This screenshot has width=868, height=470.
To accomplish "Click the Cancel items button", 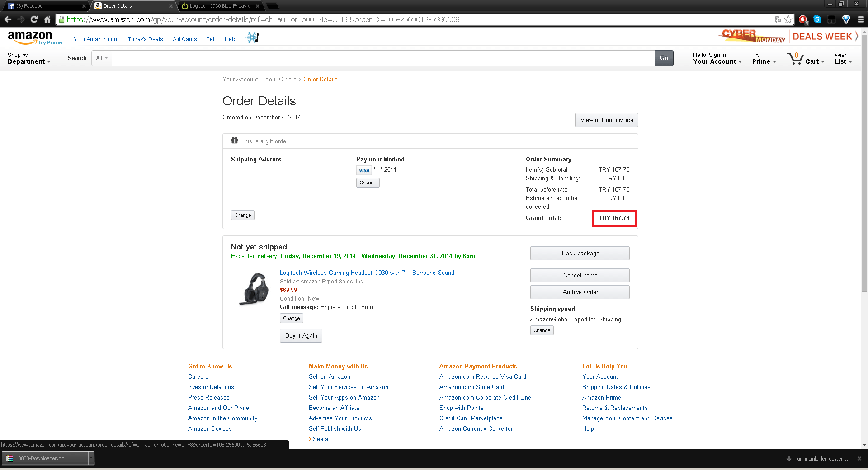I will [x=580, y=275].
